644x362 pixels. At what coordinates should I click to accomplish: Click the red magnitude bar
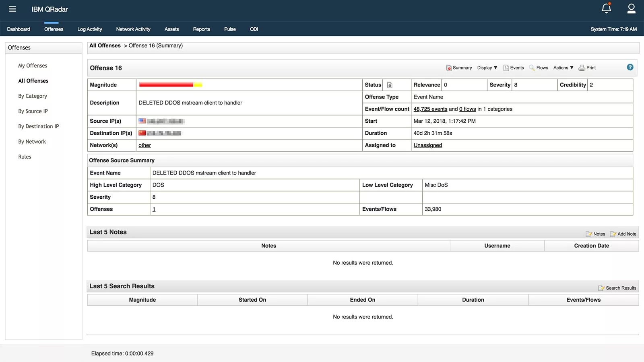pos(166,84)
